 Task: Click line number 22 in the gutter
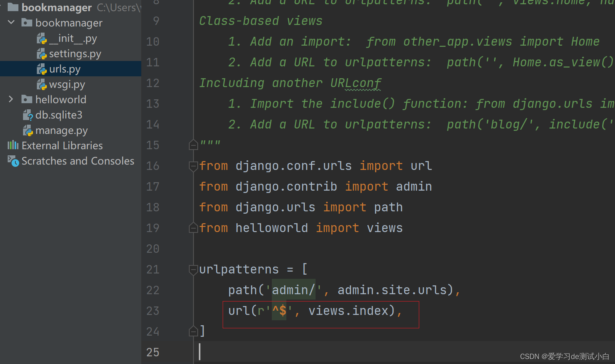[153, 290]
